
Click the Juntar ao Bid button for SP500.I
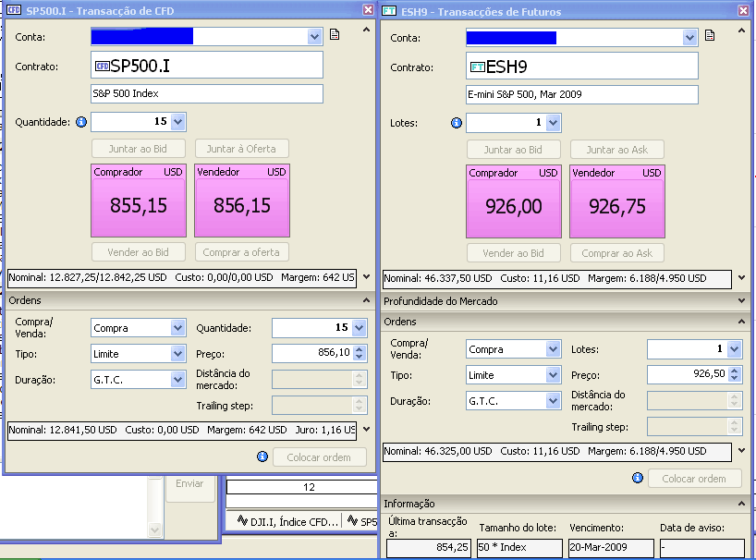(139, 149)
